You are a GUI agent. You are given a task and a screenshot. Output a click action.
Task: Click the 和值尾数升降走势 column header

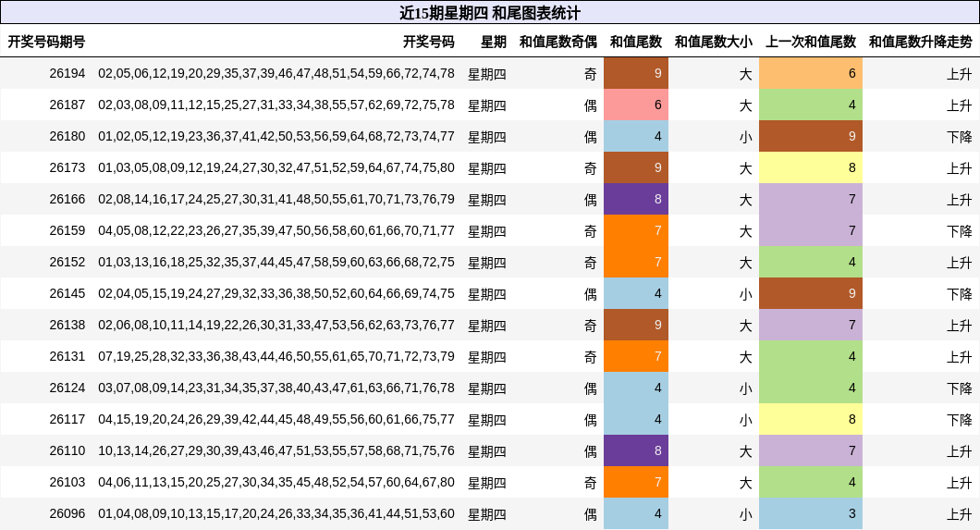[921, 42]
